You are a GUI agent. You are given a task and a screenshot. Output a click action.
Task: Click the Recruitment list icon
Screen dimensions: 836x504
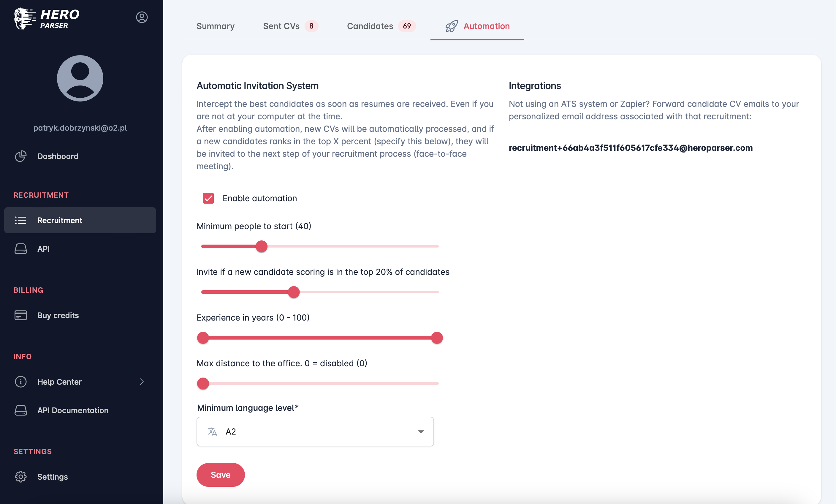coord(21,220)
